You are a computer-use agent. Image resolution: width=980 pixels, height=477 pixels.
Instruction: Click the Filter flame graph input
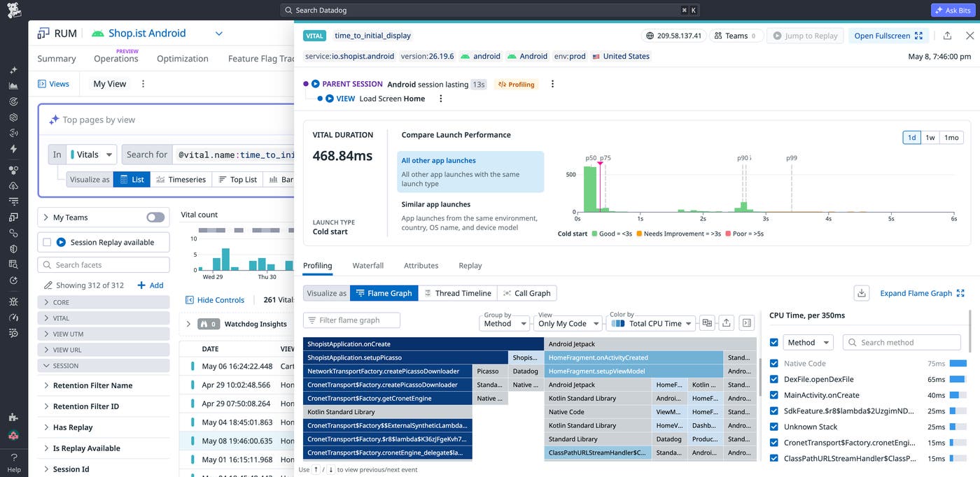click(x=351, y=320)
